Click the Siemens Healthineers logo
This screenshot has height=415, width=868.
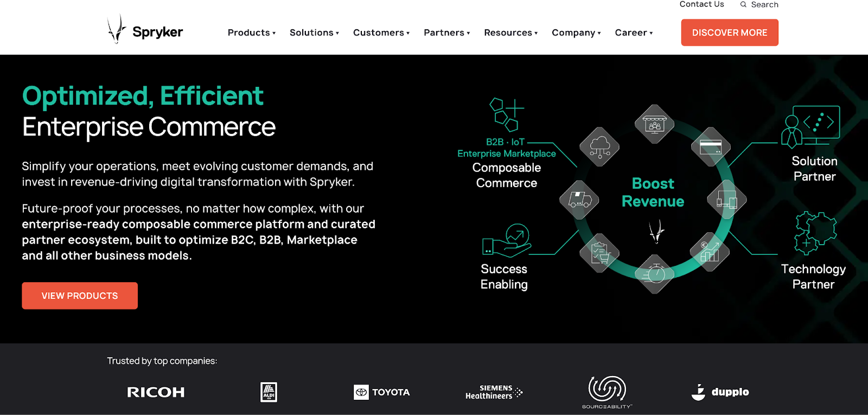click(x=494, y=392)
